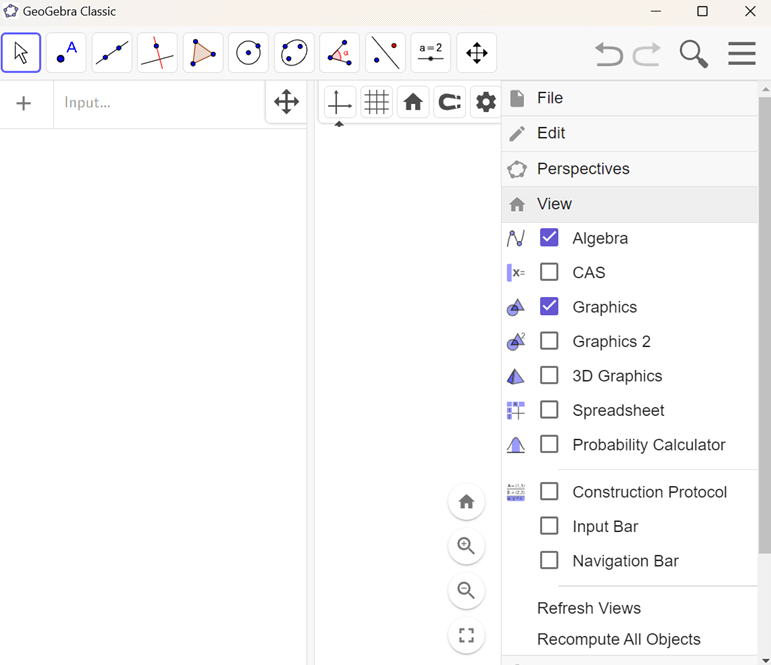Select the Move arrow tool
The image size is (771, 665).
point(21,53)
